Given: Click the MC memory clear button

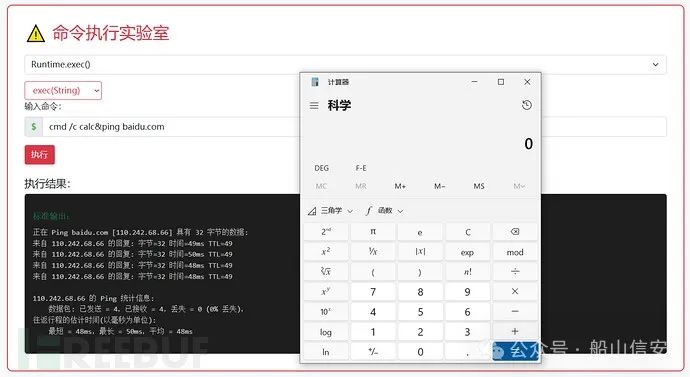Looking at the screenshot, I should pyautogui.click(x=322, y=187).
